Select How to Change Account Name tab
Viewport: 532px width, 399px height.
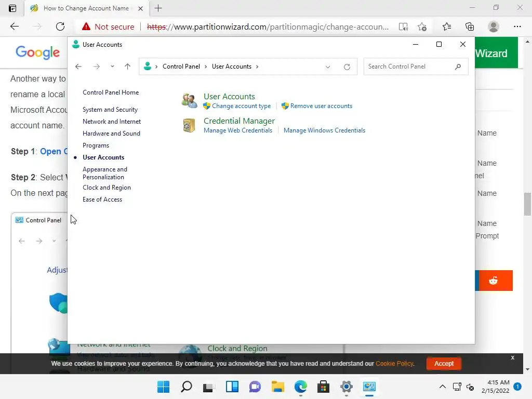coord(87,8)
